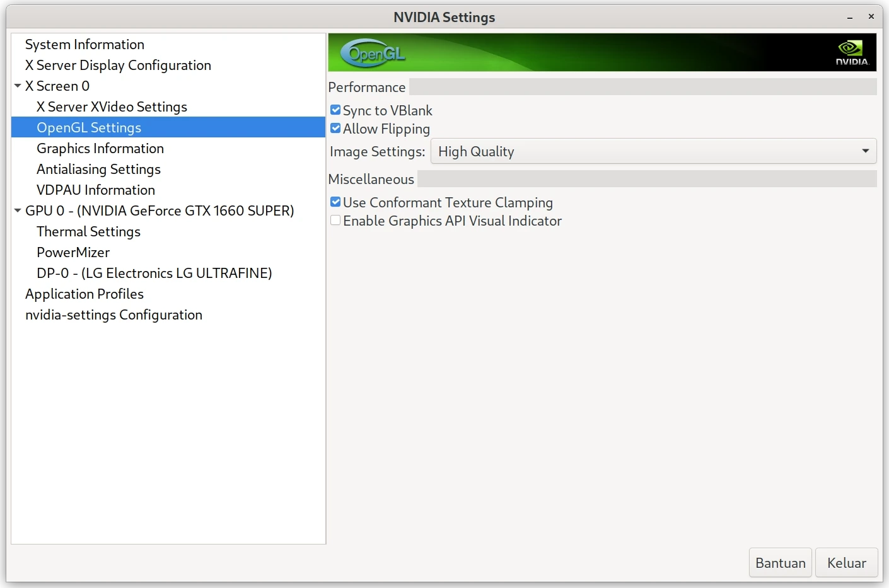The width and height of the screenshot is (889, 588).
Task: Open nvidia-settings Configuration
Action: pos(113,314)
